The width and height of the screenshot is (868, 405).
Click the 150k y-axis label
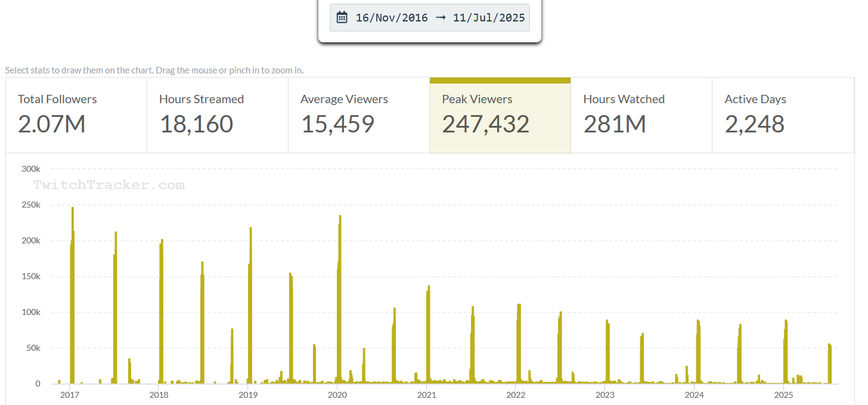(30, 276)
